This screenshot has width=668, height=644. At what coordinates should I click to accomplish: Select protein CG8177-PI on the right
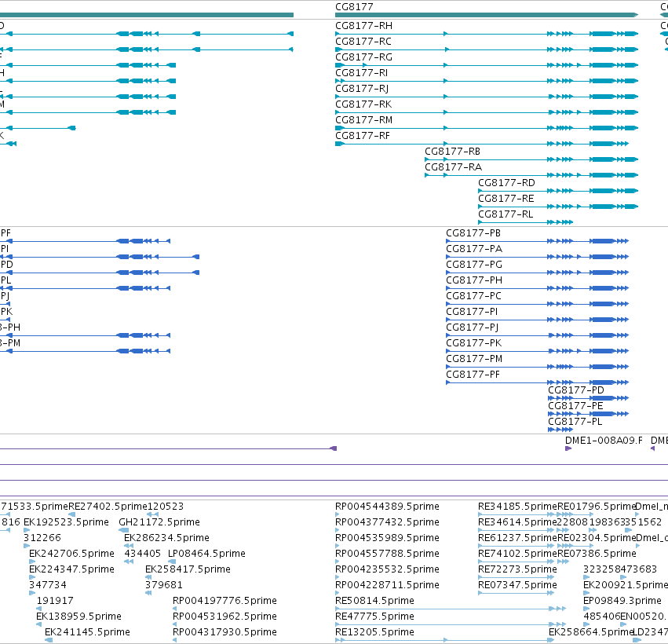click(x=472, y=312)
